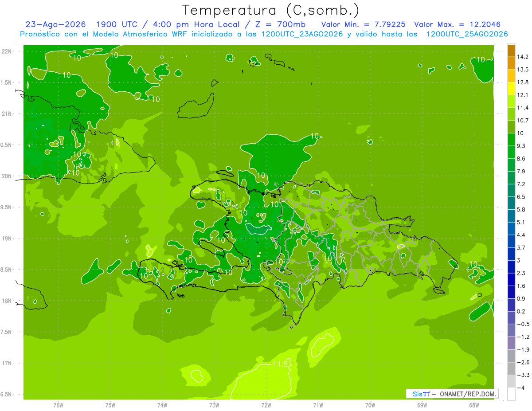Click the '-3.3' colorbar value
The image size is (532, 411).
(x=523, y=375)
